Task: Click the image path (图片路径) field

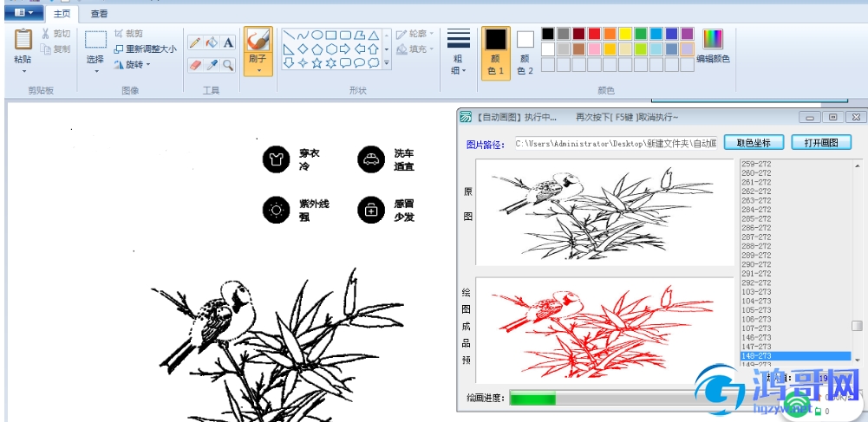Action: (616, 144)
